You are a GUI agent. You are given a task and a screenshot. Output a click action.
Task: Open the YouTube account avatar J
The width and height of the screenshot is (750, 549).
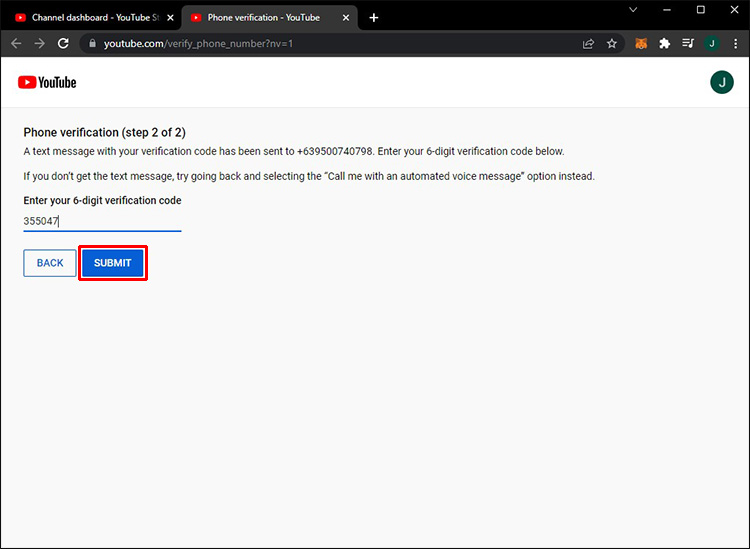722,82
